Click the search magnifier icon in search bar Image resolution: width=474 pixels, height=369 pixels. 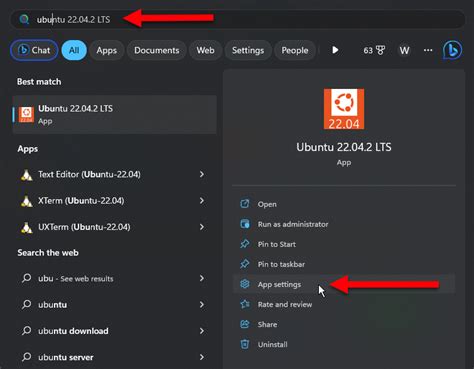tap(24, 19)
